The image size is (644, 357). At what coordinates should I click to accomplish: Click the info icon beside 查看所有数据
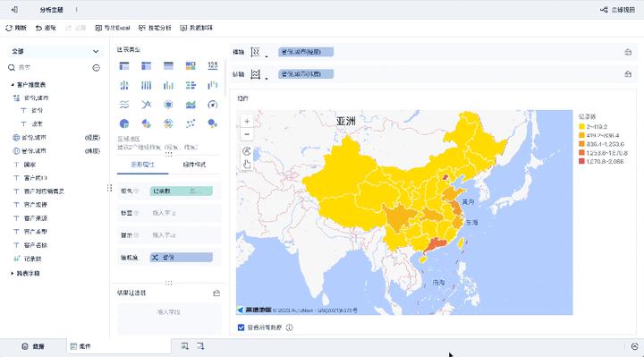pos(290,327)
